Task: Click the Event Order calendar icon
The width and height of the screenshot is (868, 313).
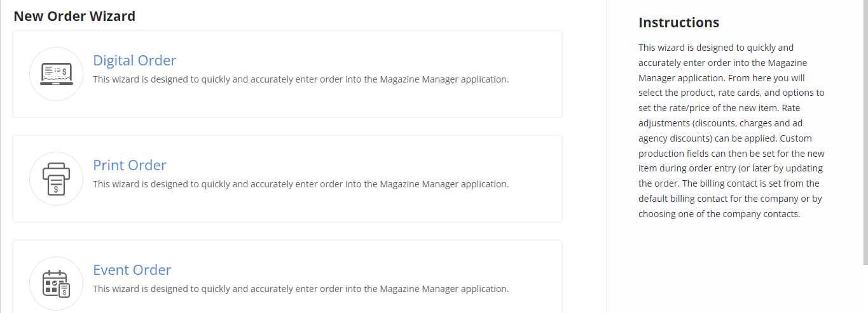Action: click(x=56, y=283)
